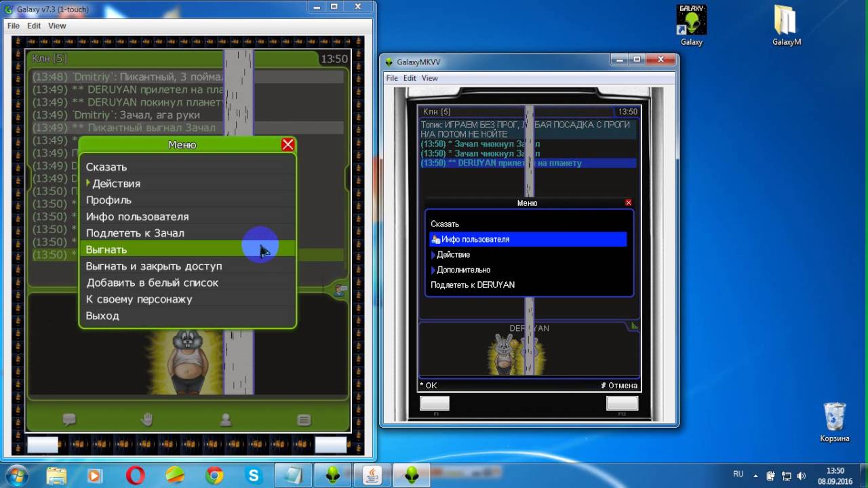Open the Windows Start menu
This screenshot has width=868, height=488.
pos(16,474)
